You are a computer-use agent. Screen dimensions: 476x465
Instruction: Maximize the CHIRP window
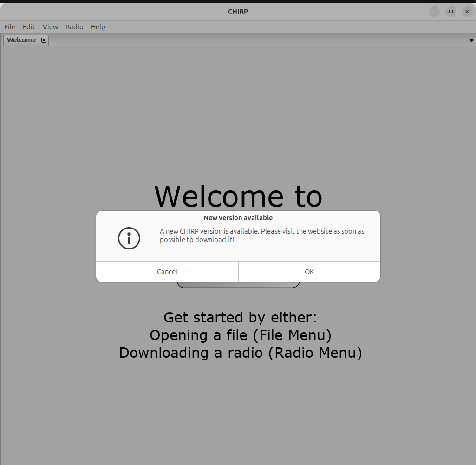[x=451, y=12]
